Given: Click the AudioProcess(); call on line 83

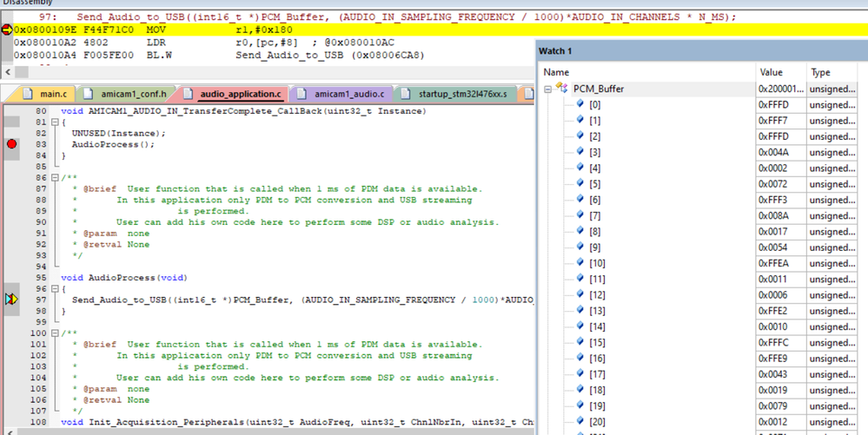Looking at the screenshot, I should [x=113, y=144].
